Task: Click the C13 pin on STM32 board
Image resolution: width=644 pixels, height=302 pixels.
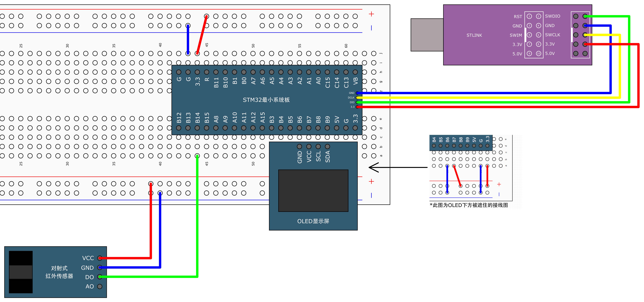Action: (x=346, y=72)
